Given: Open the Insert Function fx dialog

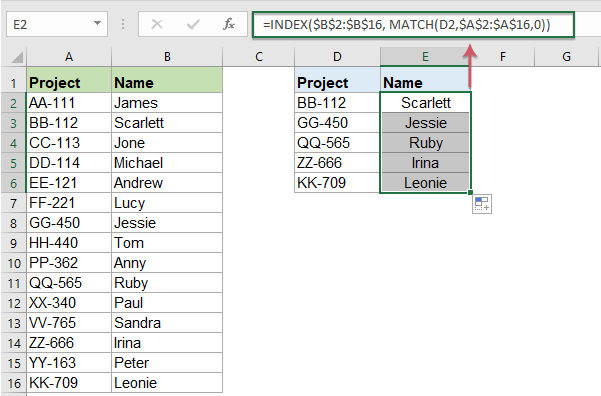Looking at the screenshot, I should [x=229, y=24].
